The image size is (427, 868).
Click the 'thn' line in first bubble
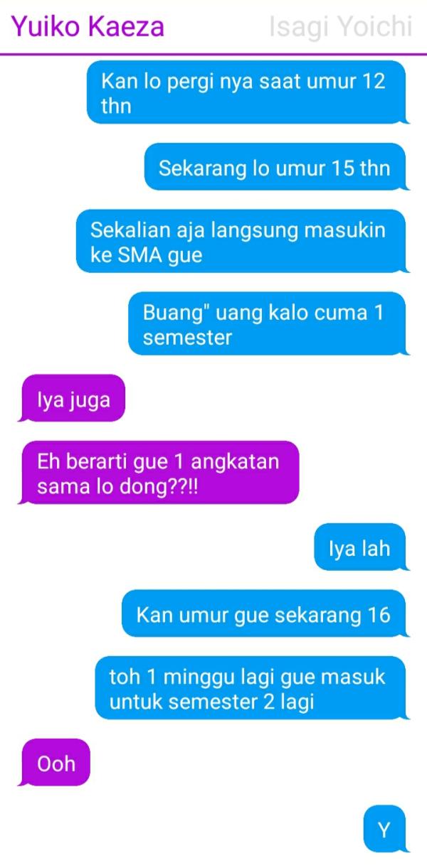coord(116,107)
